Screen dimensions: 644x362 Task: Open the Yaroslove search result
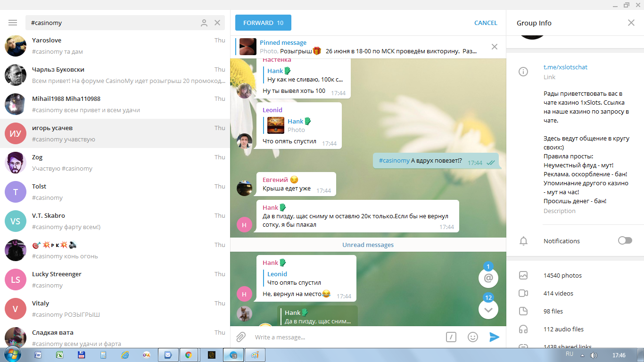pyautogui.click(x=115, y=46)
